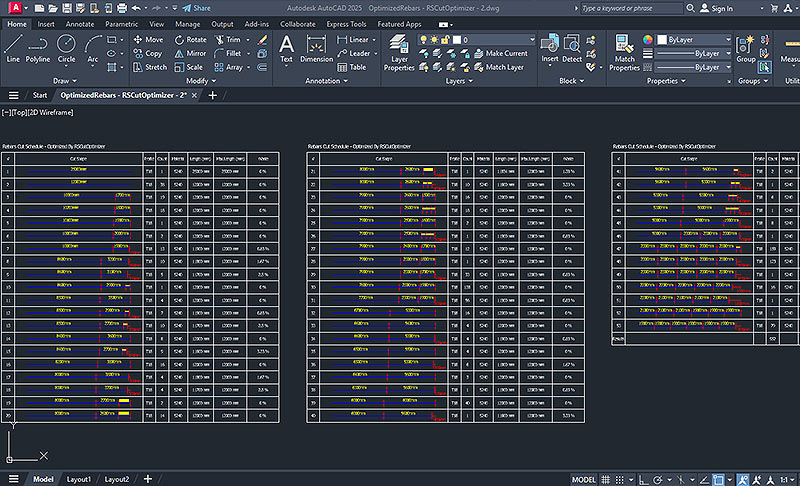Screen dimensions: 800x486
Task: Expand the Annotation panel
Action: tap(327, 81)
